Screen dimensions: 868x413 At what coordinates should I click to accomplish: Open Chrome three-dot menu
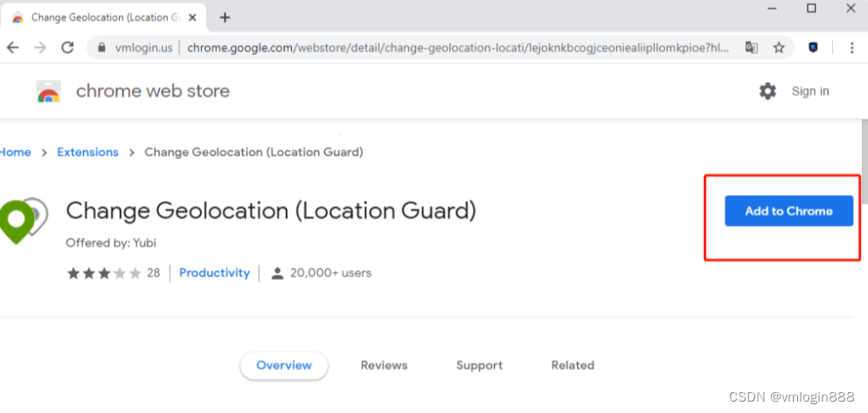(x=852, y=47)
